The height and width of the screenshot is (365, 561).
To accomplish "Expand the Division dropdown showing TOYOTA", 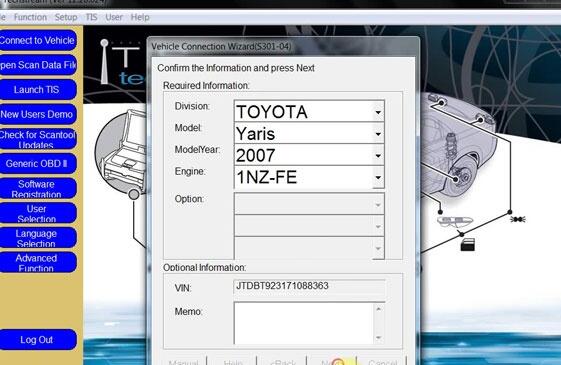I will click(378, 112).
